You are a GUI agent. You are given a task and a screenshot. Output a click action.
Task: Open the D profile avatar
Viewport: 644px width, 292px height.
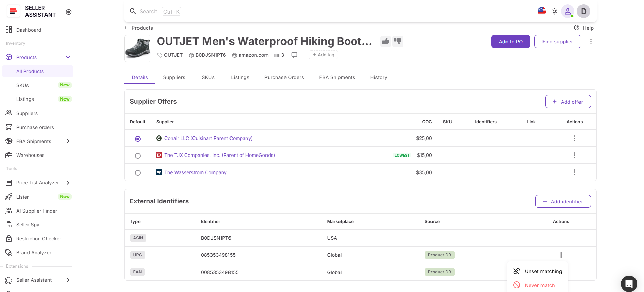point(584,11)
